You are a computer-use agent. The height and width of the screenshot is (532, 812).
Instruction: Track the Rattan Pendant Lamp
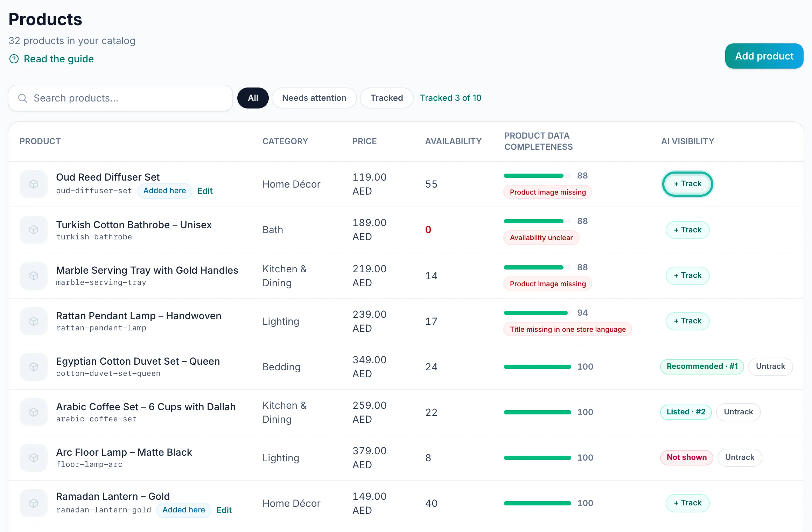[x=688, y=321]
